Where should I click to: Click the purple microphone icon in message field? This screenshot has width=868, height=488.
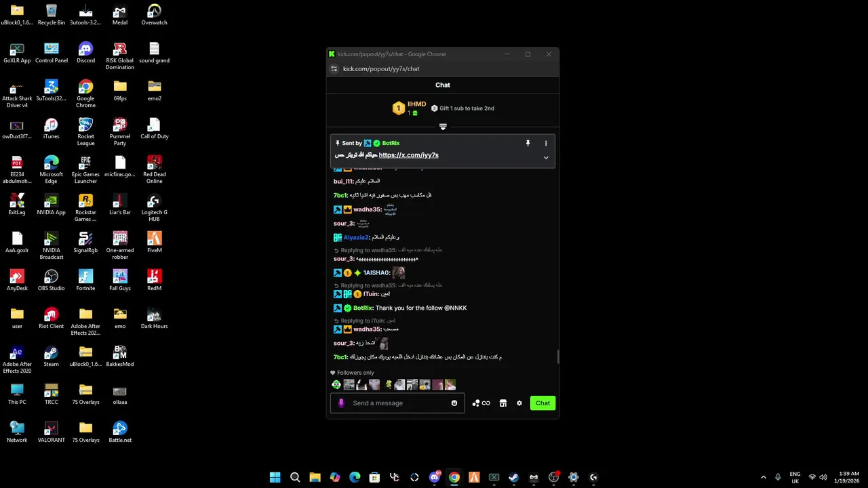click(341, 403)
